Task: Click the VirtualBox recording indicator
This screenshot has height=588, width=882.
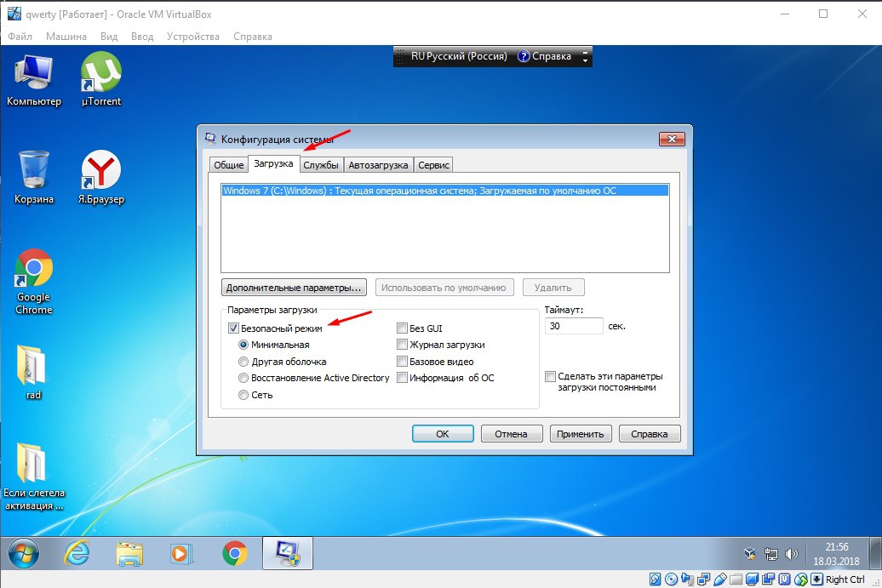Action: [x=769, y=579]
